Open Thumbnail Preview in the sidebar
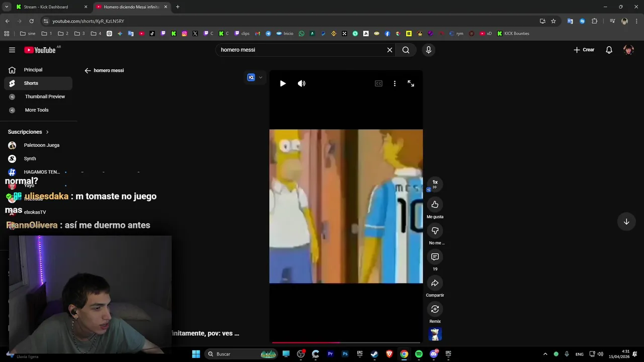644x362 pixels. click(38, 97)
